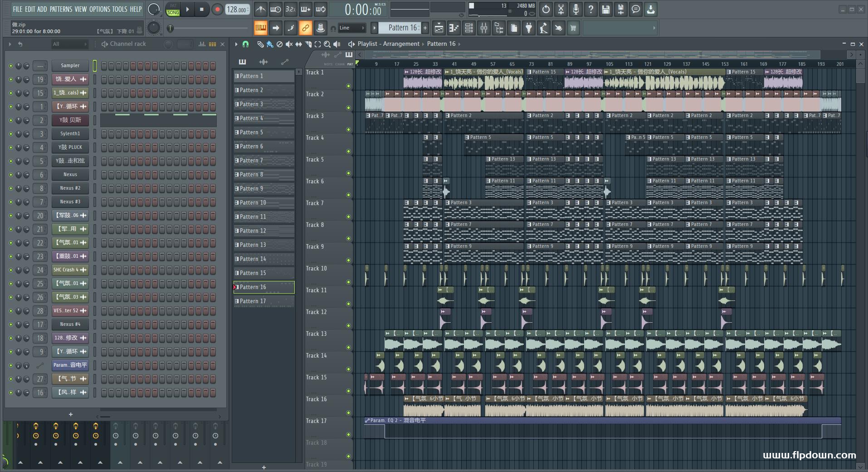Select the Slice tool in playlist toolbar
The height and width of the screenshot is (472, 868).
(x=308, y=44)
